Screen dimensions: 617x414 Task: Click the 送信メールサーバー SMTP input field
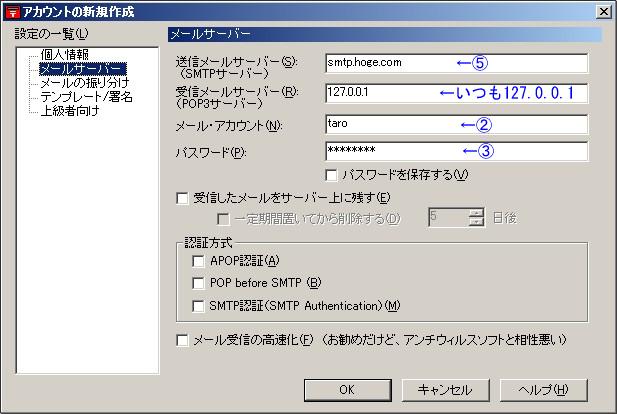[457, 63]
